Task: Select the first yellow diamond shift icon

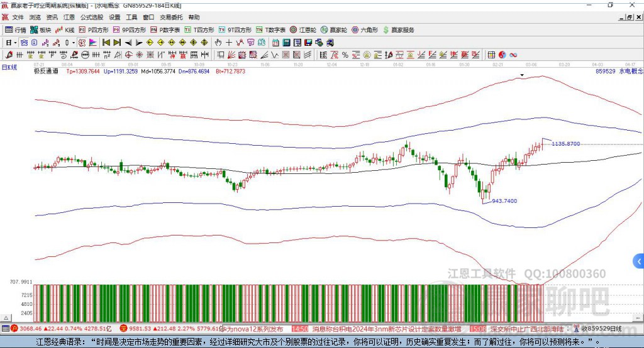Action: click(x=150, y=43)
